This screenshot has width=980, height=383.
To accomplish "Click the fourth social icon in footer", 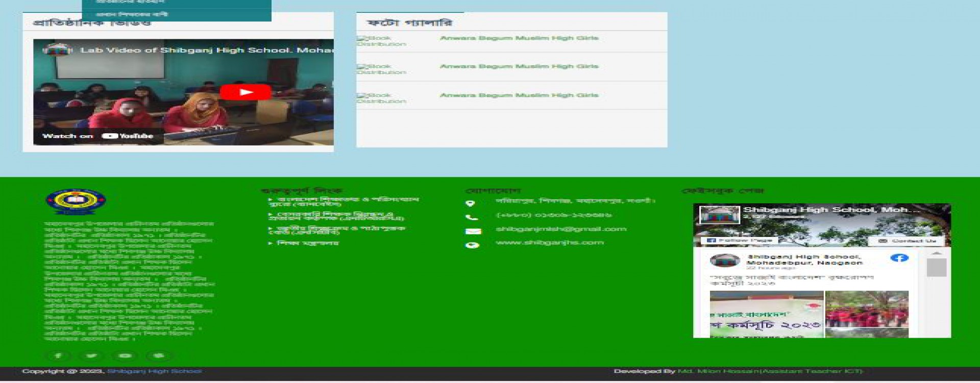I will [159, 355].
